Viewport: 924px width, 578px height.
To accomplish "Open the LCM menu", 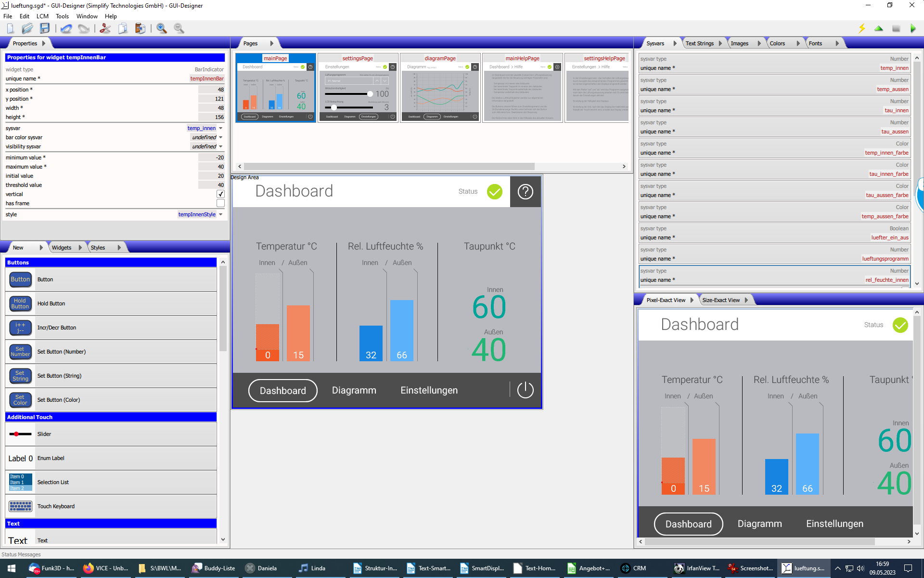I will point(42,16).
